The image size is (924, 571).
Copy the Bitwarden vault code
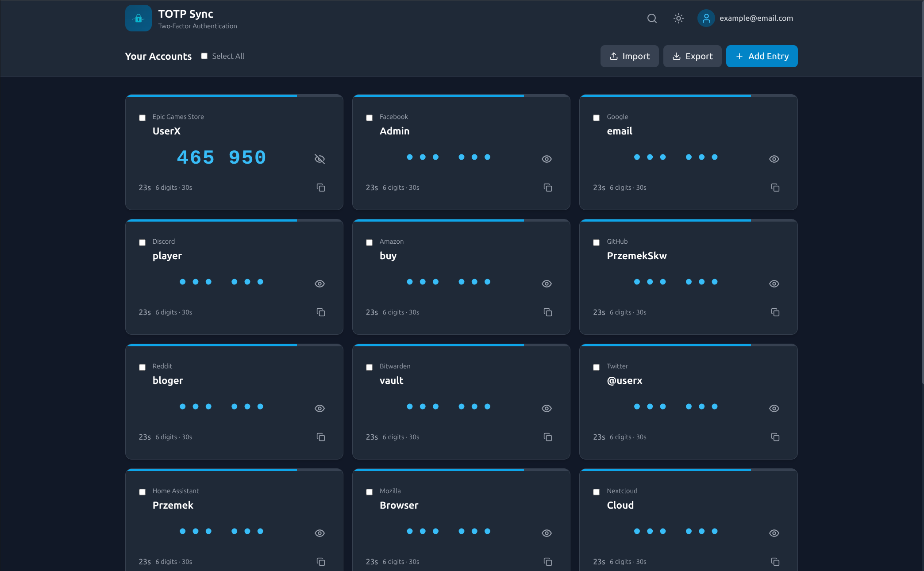548,437
